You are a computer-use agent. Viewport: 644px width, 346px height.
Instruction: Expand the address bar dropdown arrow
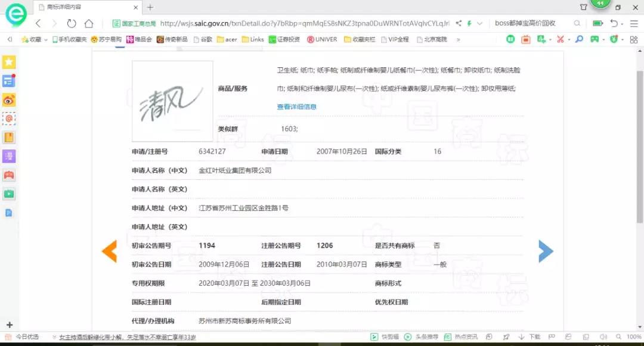coord(479,23)
